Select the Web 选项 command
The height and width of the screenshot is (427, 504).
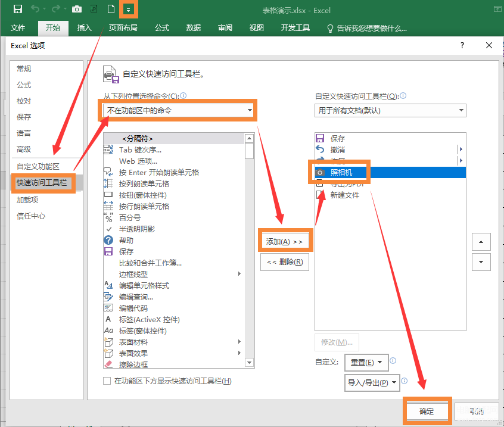(138, 161)
